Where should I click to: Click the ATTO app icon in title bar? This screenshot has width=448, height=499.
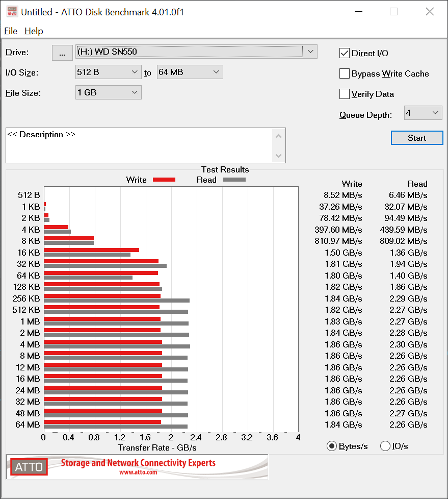tap(12, 11)
